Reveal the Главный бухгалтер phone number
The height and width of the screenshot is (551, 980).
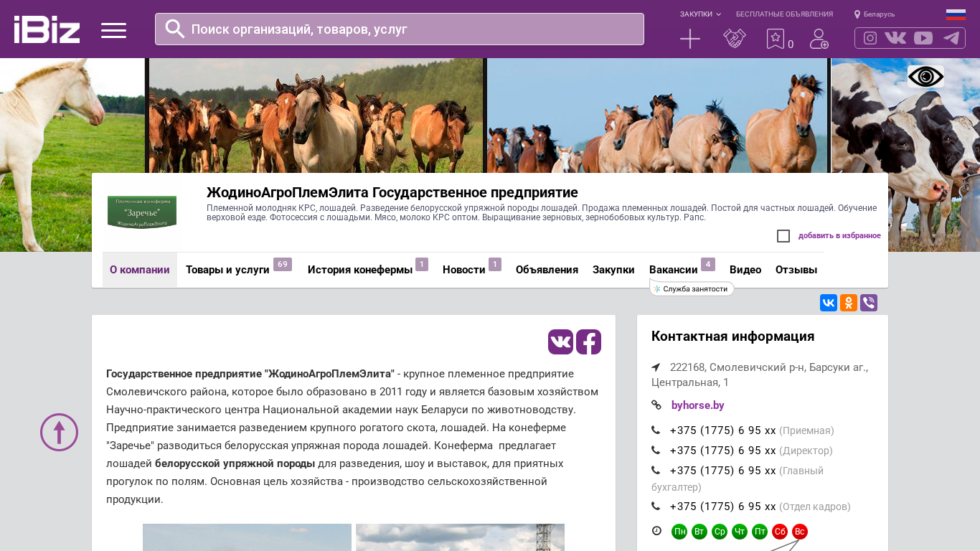722,471
